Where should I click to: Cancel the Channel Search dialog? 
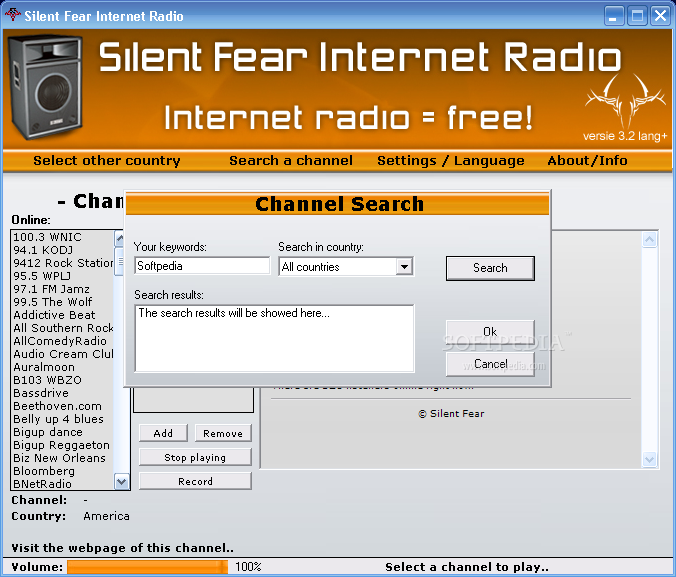click(x=490, y=364)
